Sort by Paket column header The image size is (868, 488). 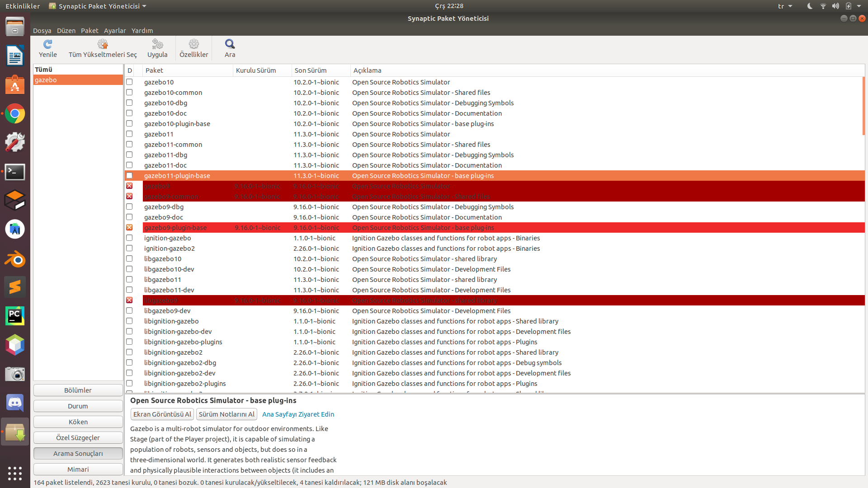point(188,70)
